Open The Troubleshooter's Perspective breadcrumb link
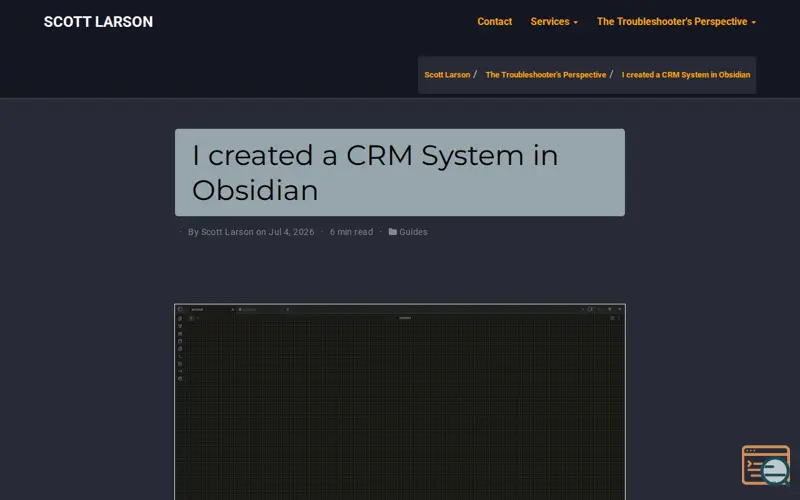 (546, 74)
